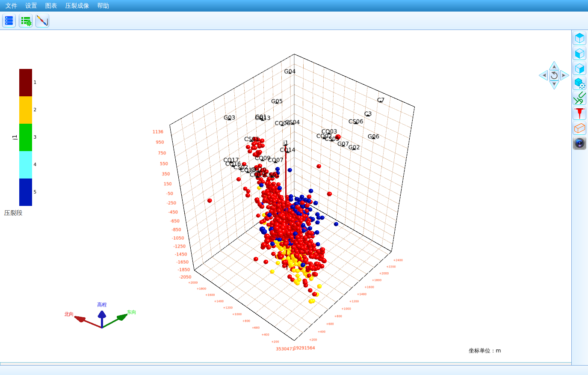This screenshot has width=588, height=375.
Task: Click the well trajectory fracture stages icon
Action: click(x=42, y=21)
